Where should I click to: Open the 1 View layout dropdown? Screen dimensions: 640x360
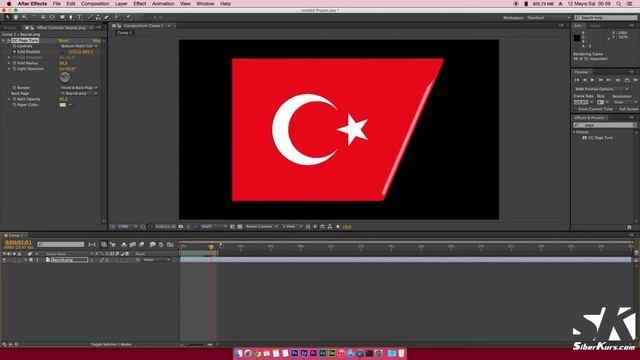(292, 227)
